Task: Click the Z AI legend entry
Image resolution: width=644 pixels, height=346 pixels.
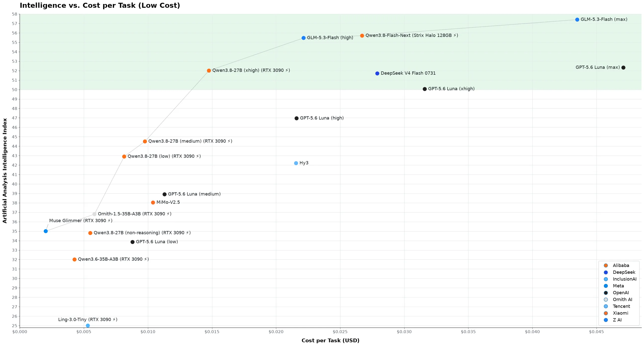Action: coord(612,320)
